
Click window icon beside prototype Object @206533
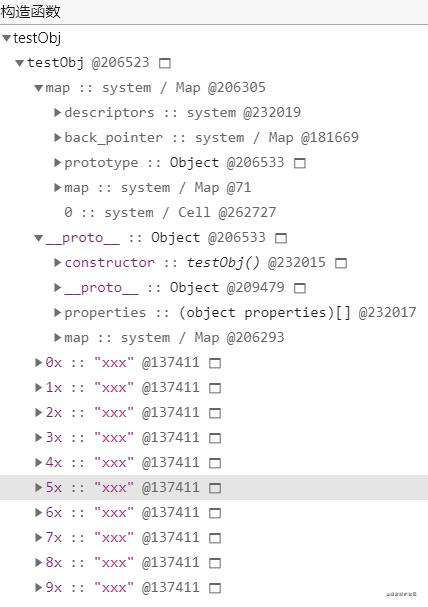coord(300,163)
